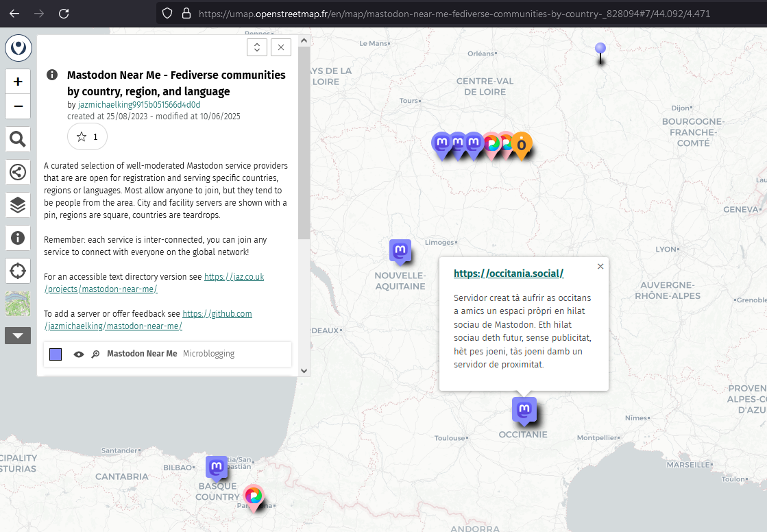Screen dimensions: 767x532
Task: Click the browser forward arrow
Action: pos(39,14)
